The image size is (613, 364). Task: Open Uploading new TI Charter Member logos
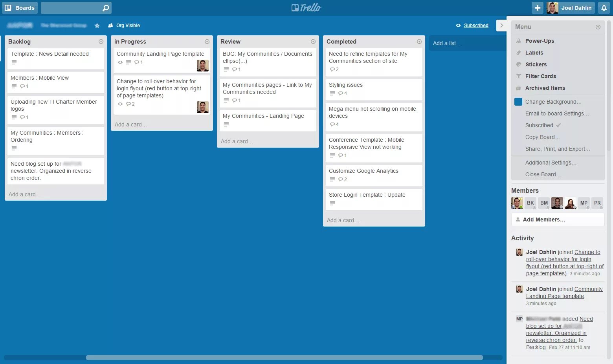(56, 110)
